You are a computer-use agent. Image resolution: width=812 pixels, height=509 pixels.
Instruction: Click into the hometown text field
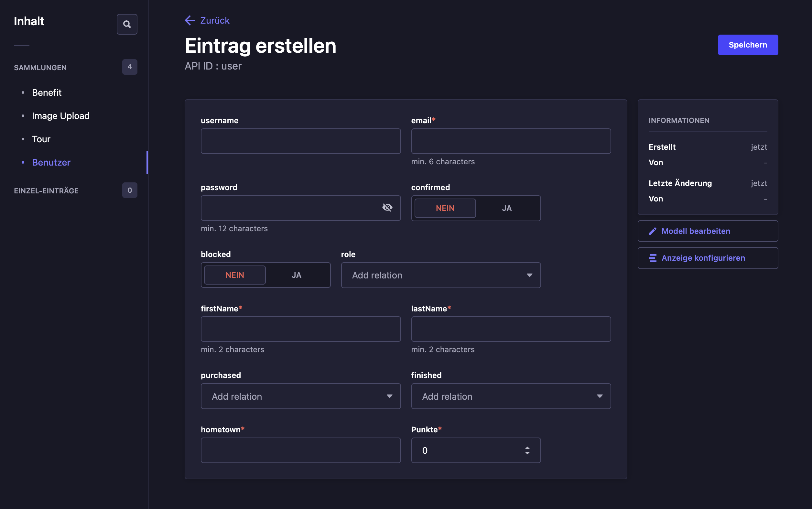[x=300, y=450]
